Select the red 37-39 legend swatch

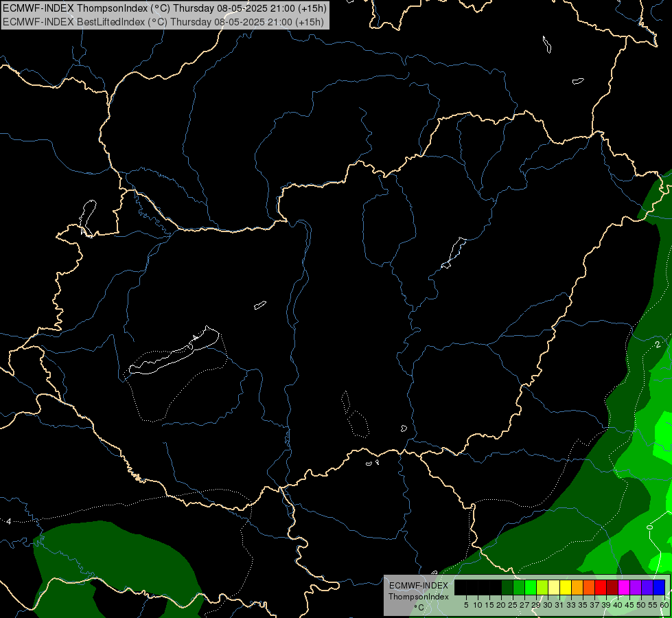pyautogui.click(x=601, y=587)
